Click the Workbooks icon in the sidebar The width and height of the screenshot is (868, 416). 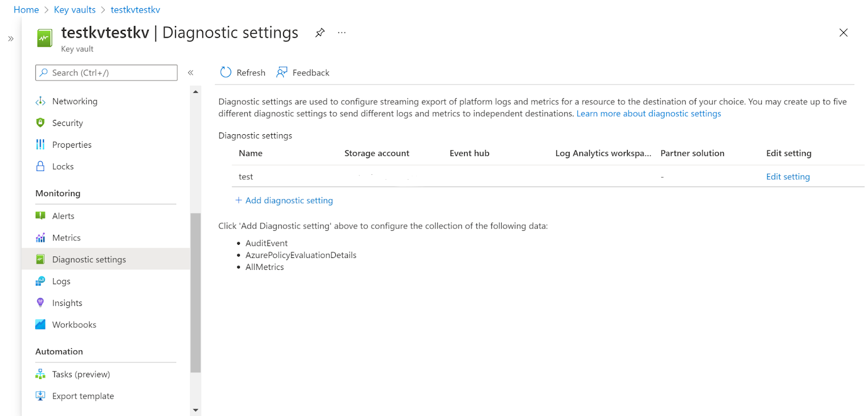click(41, 324)
